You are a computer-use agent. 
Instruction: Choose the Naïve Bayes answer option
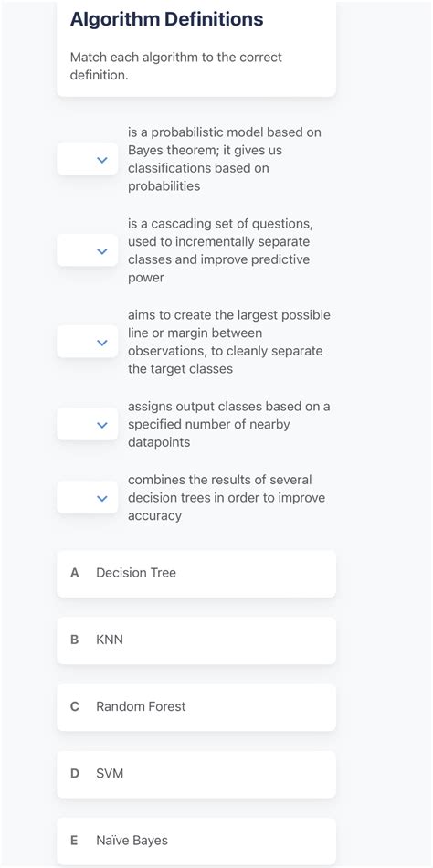[196, 842]
